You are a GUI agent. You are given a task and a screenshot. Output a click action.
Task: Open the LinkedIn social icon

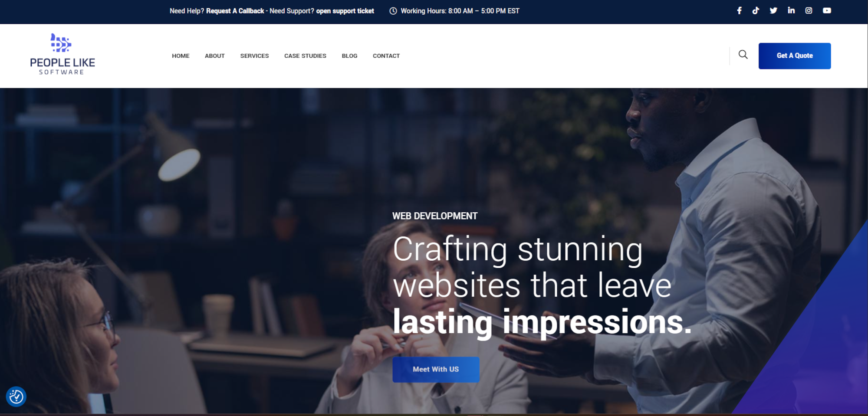tap(791, 11)
